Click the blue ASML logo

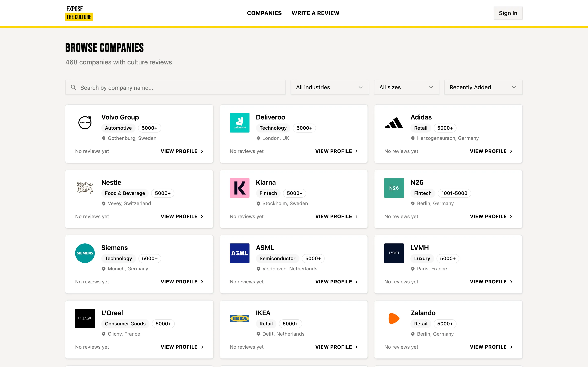[239, 253]
